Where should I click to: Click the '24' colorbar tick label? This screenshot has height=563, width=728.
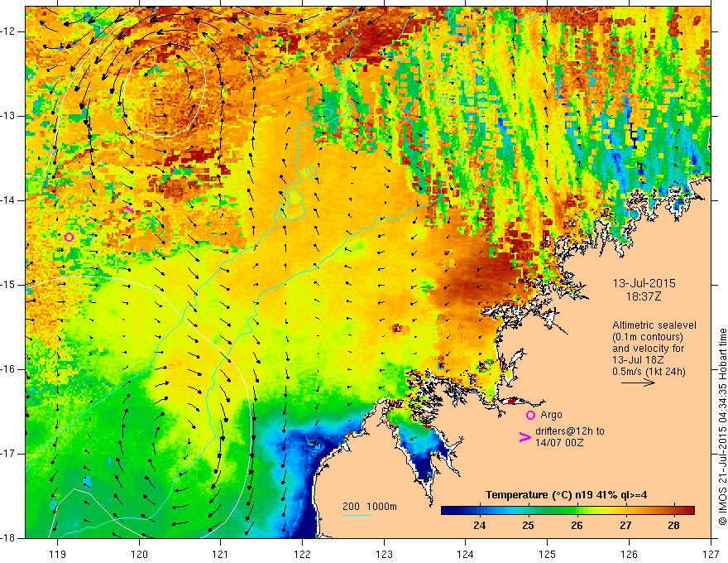tap(479, 526)
